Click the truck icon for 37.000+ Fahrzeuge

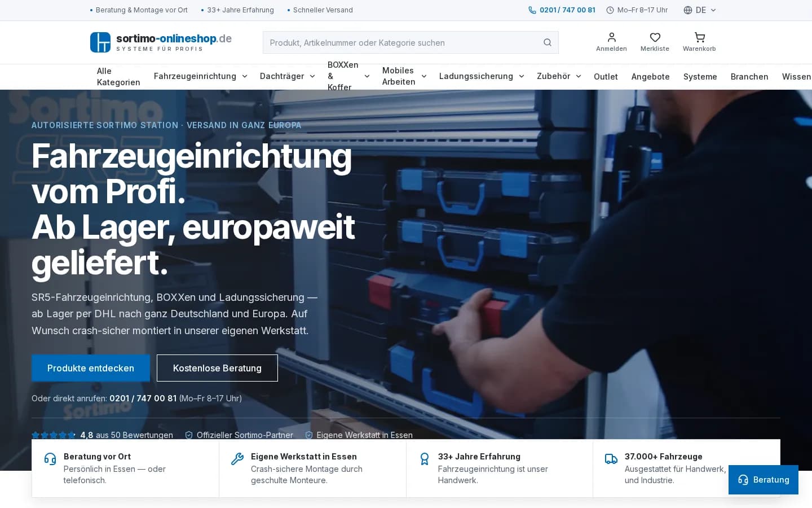(611, 459)
